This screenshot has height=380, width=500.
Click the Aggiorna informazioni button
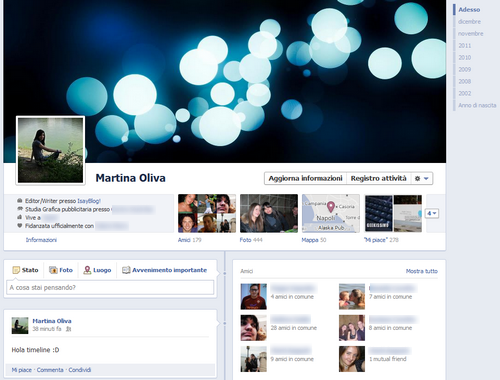click(x=305, y=178)
